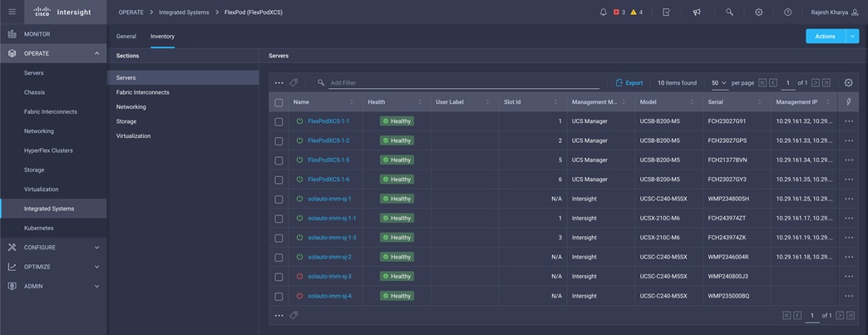Open row actions for solauto-imm-sj-4

tap(849, 296)
